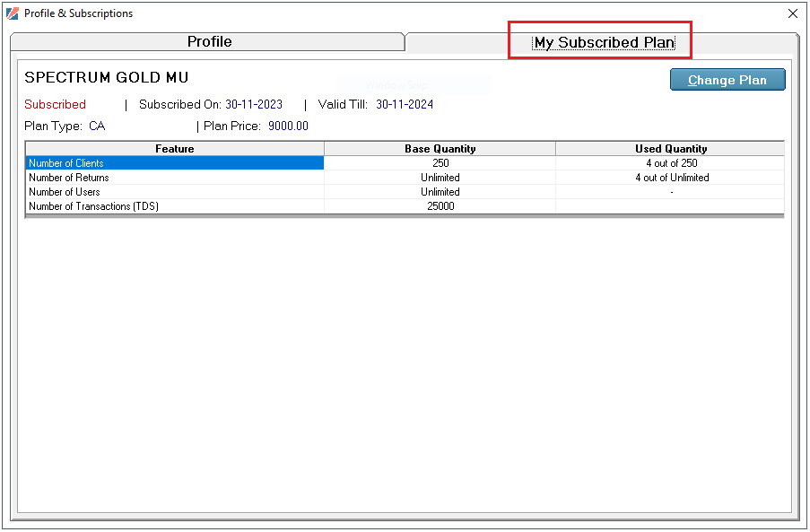Open the My Subscribed Plan tab

click(x=604, y=42)
